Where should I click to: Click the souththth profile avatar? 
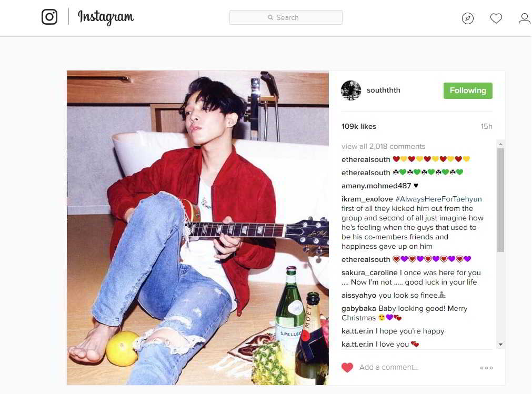tap(351, 90)
